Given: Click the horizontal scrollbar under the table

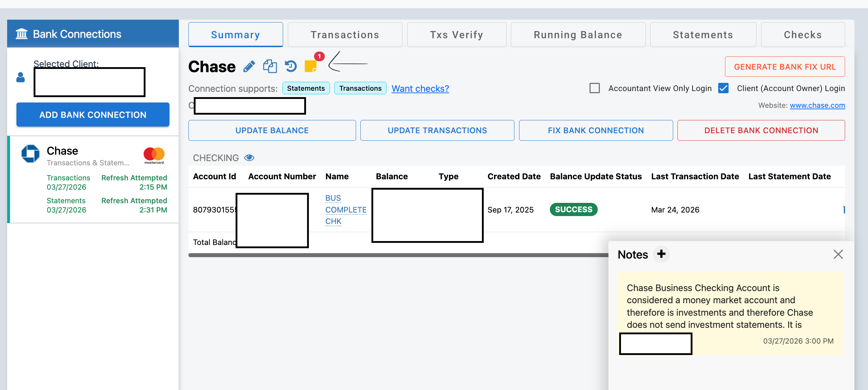Looking at the screenshot, I should point(393,255).
